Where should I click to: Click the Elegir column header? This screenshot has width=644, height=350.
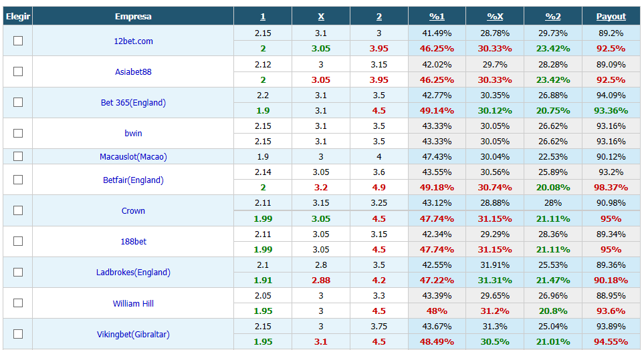pos(18,17)
